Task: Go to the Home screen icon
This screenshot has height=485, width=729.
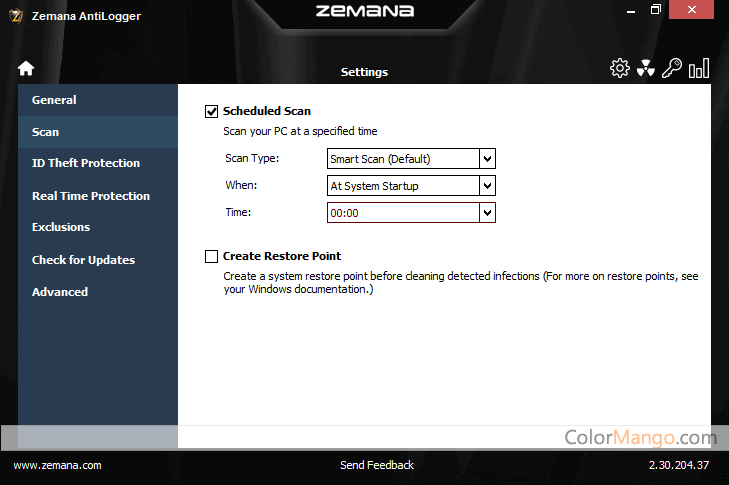Action: point(26,69)
